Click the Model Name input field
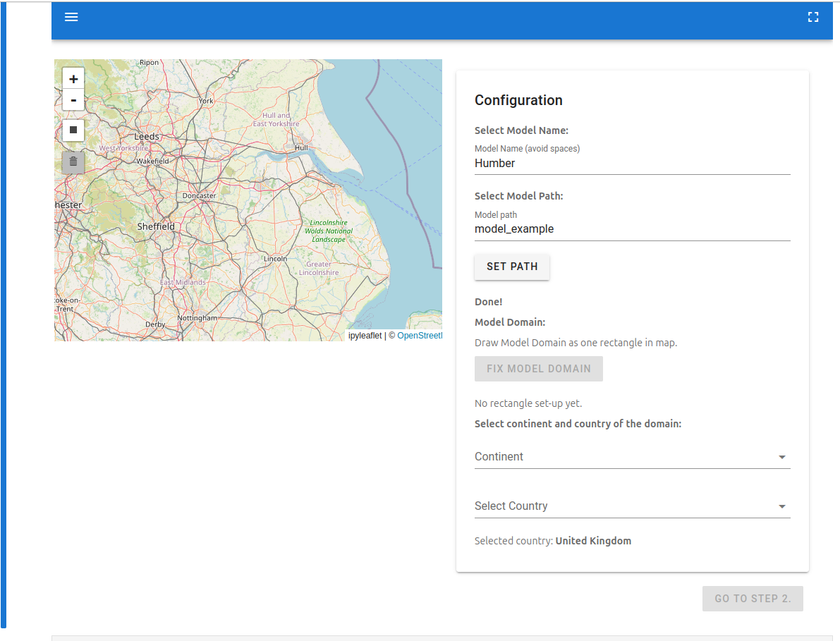The width and height of the screenshot is (840, 641). 632,164
